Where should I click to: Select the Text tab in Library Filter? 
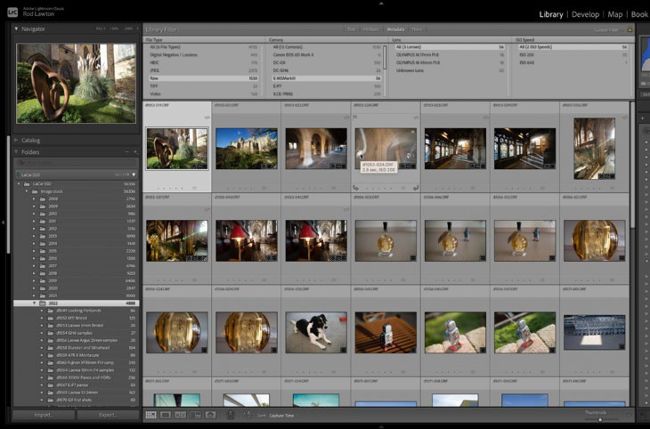[x=351, y=29]
